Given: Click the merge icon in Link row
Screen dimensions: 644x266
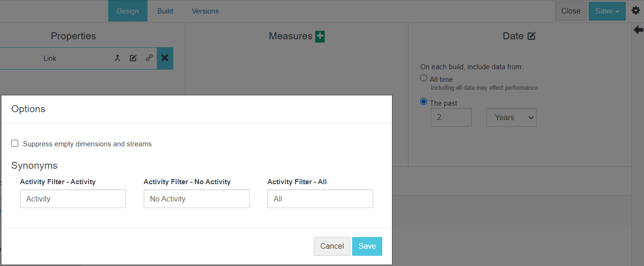Looking at the screenshot, I should 118,58.
